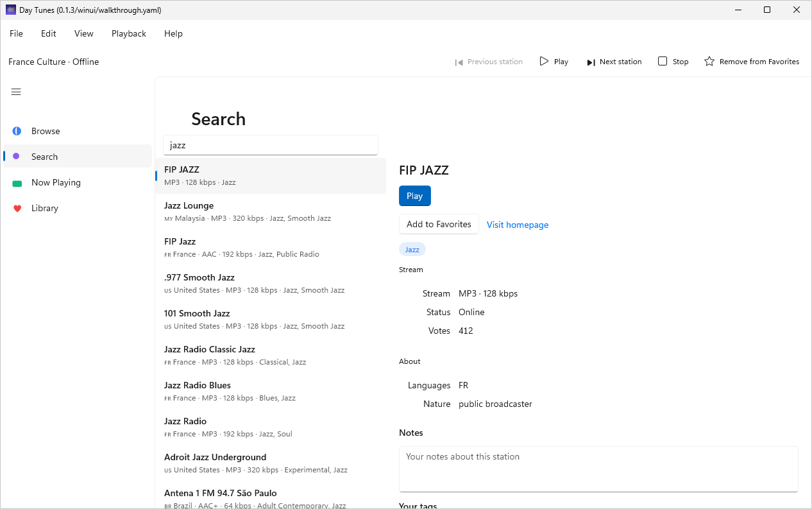This screenshot has width=812, height=509.
Task: Select the Jazz Radio Blues station
Action: 271,392
